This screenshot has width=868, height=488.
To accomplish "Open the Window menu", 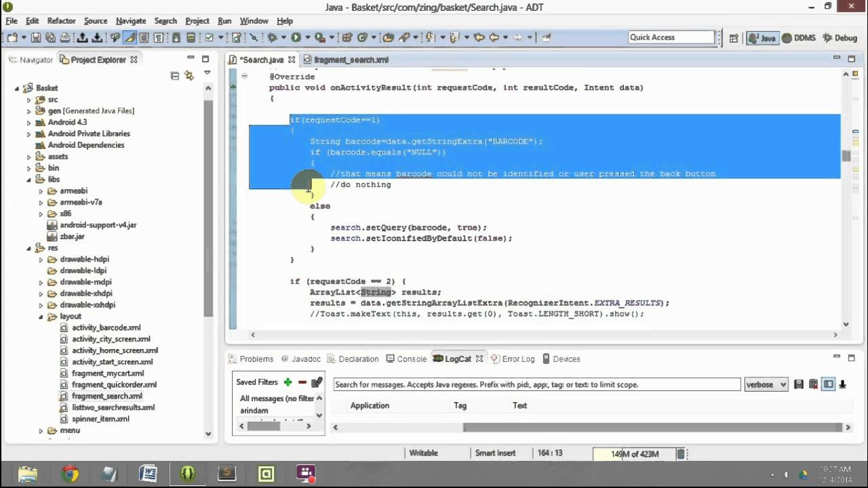I will [x=254, y=21].
